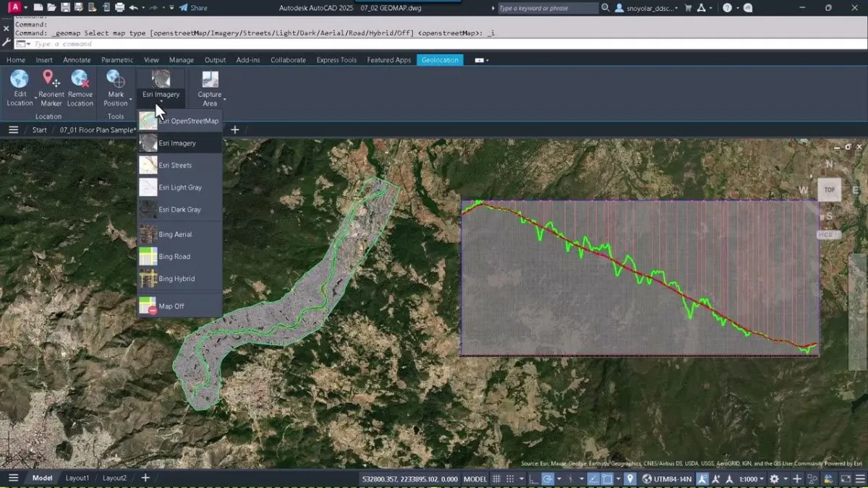Viewport: 868px width, 488px height.
Task: Toggle the grid display in status bar
Action: [496, 479]
